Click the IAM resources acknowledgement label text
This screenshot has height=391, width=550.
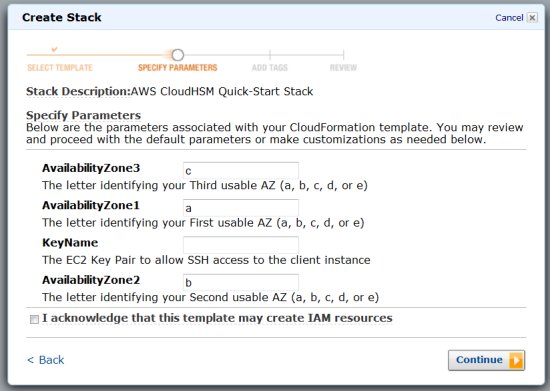tap(217, 318)
